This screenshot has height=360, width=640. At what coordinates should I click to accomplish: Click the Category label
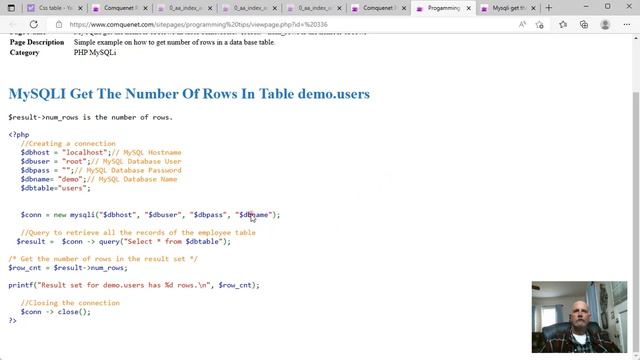24,53
